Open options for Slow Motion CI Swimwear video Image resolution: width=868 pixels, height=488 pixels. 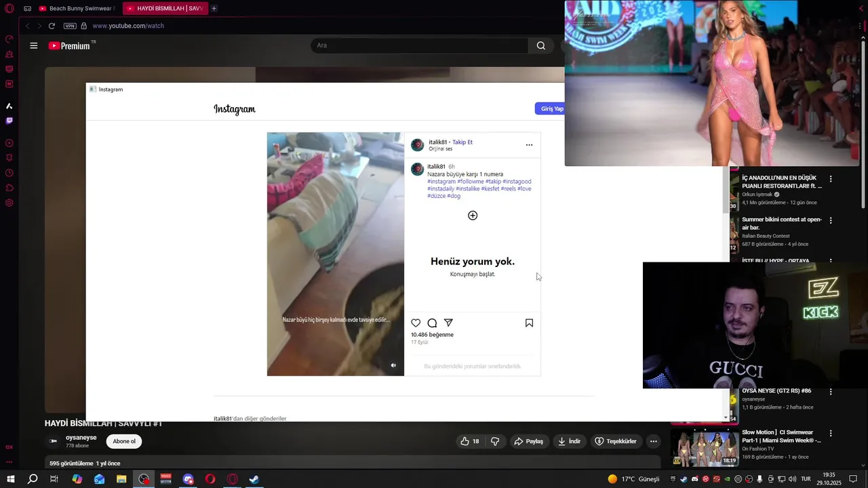click(831, 433)
